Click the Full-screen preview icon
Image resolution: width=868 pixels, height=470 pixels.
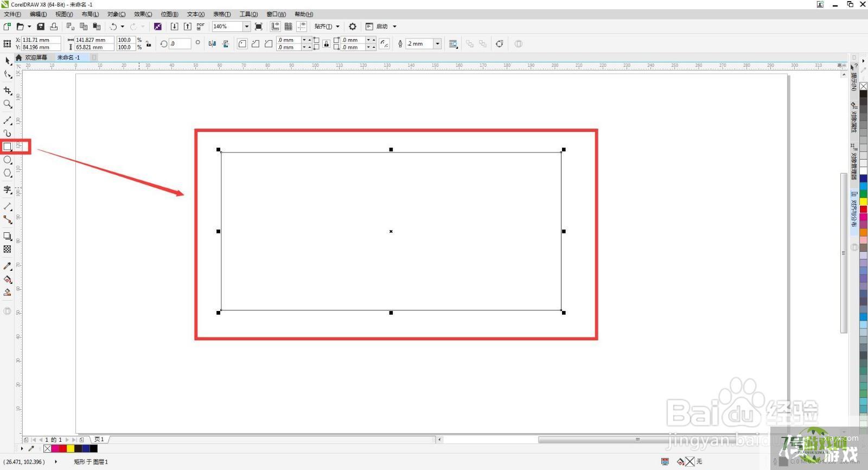tap(259, 26)
